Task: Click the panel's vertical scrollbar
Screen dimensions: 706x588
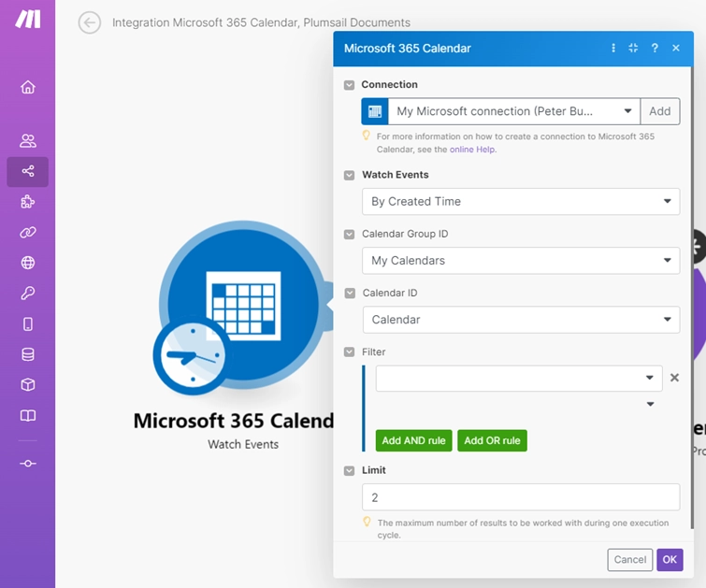Action: [692, 297]
